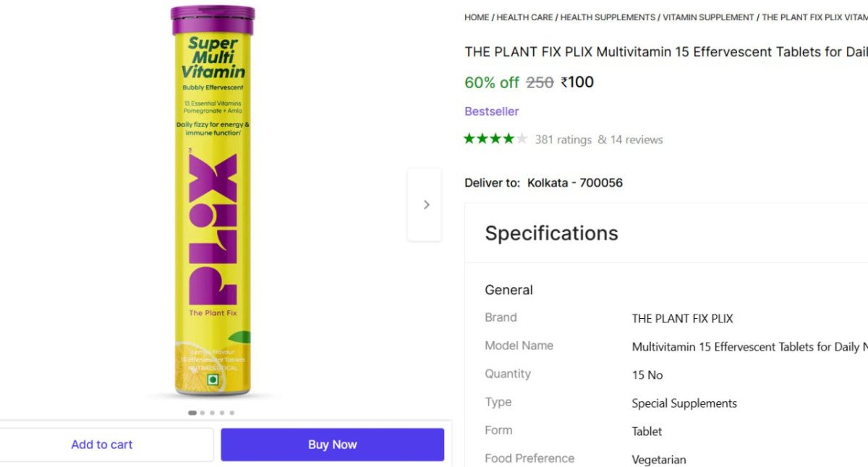Open the HEALTH CARE breadcrumb
Image resolution: width=868 pixels, height=467 pixels.
point(524,17)
